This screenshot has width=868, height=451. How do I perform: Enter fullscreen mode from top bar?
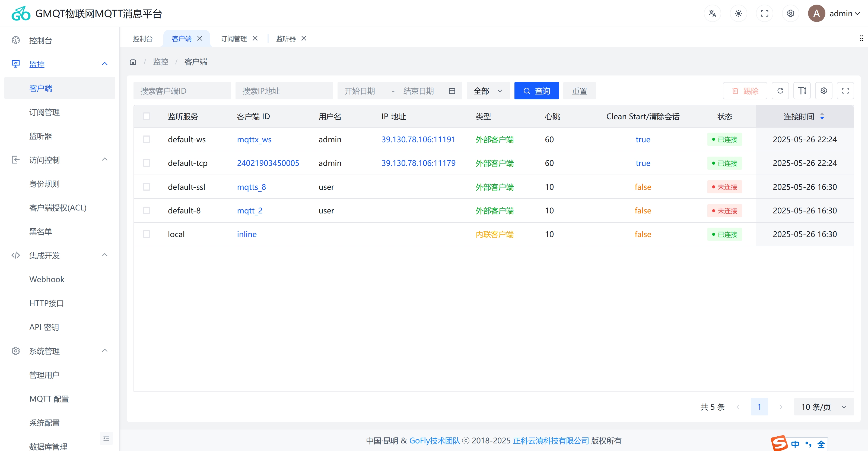click(765, 13)
